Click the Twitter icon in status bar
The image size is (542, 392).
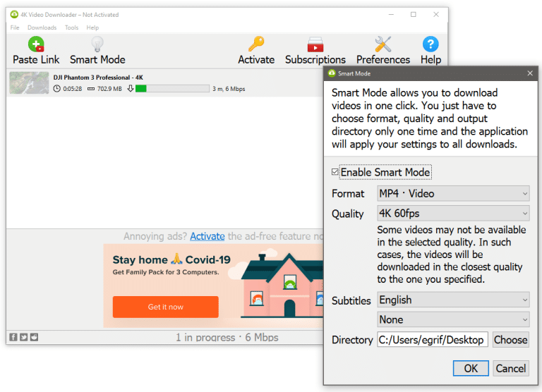(x=23, y=337)
